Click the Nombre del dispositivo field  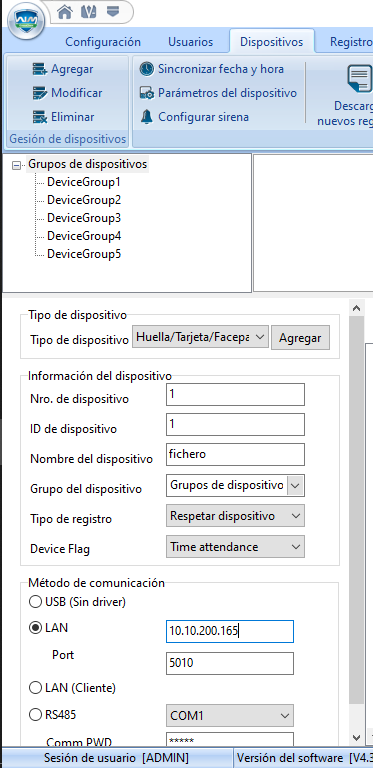[235, 455]
